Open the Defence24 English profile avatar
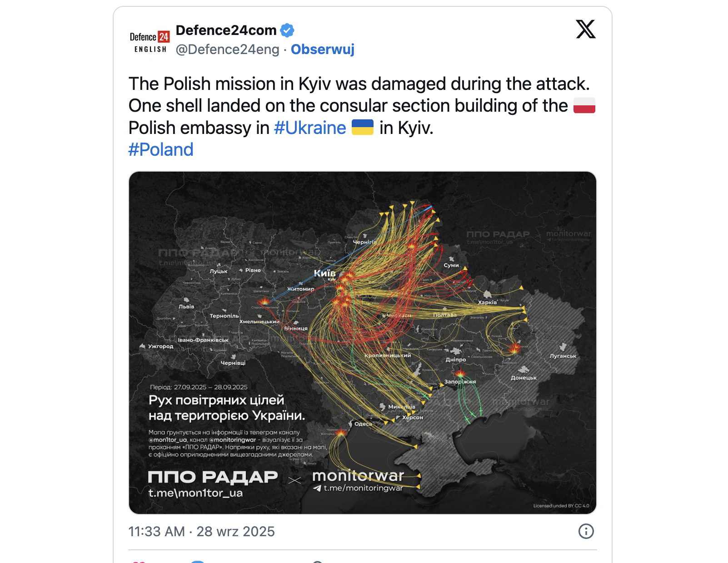 (x=150, y=41)
